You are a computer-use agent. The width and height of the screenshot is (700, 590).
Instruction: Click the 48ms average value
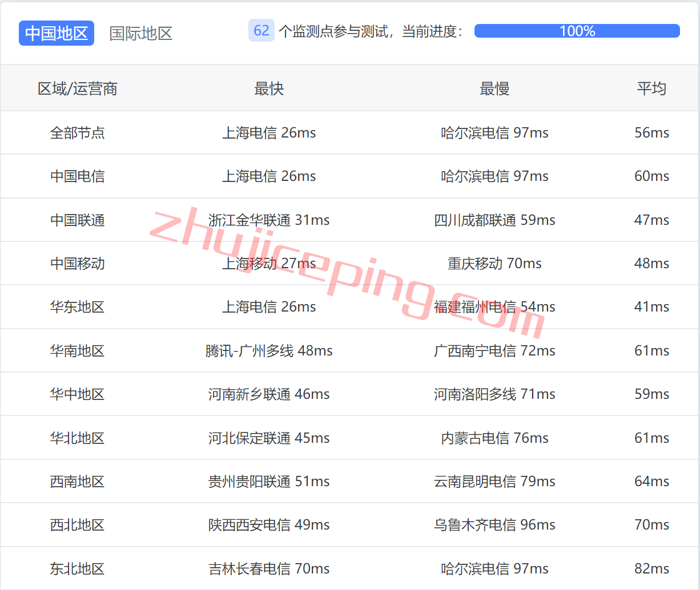(651, 263)
